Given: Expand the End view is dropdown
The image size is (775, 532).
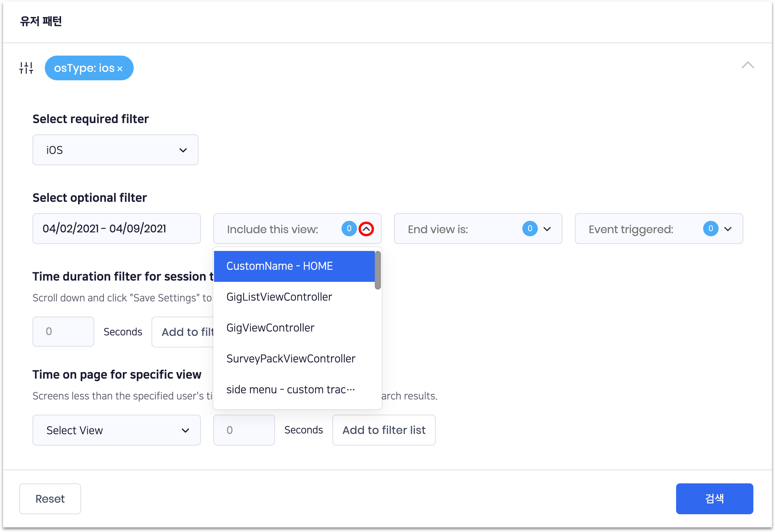Looking at the screenshot, I should pos(547,229).
